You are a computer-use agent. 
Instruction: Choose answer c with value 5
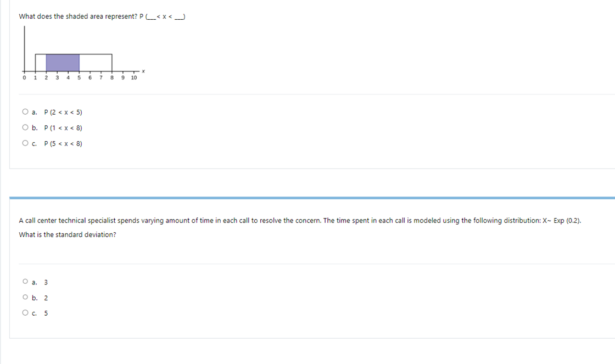tap(25, 312)
